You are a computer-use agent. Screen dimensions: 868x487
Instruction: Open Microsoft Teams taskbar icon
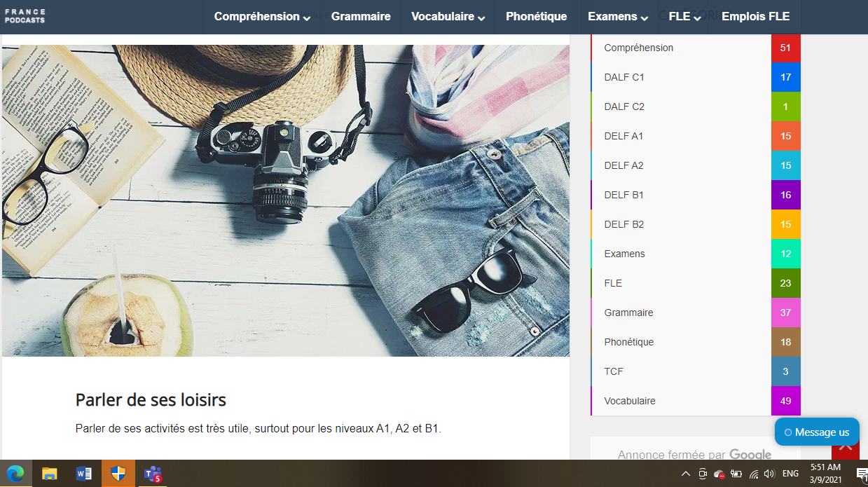click(x=152, y=474)
